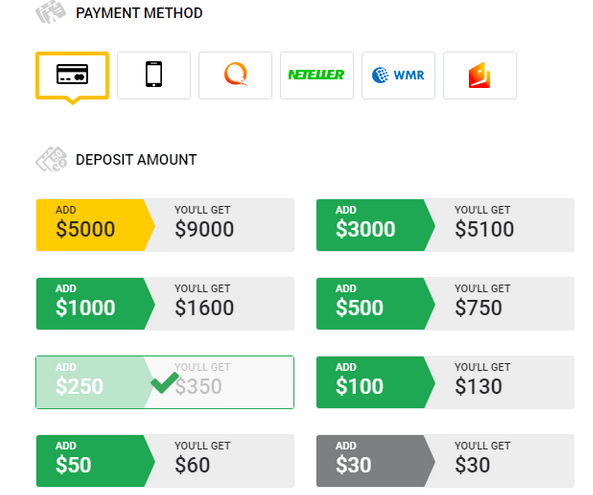
Task: Select the red wallet payment icon
Action: [480, 76]
